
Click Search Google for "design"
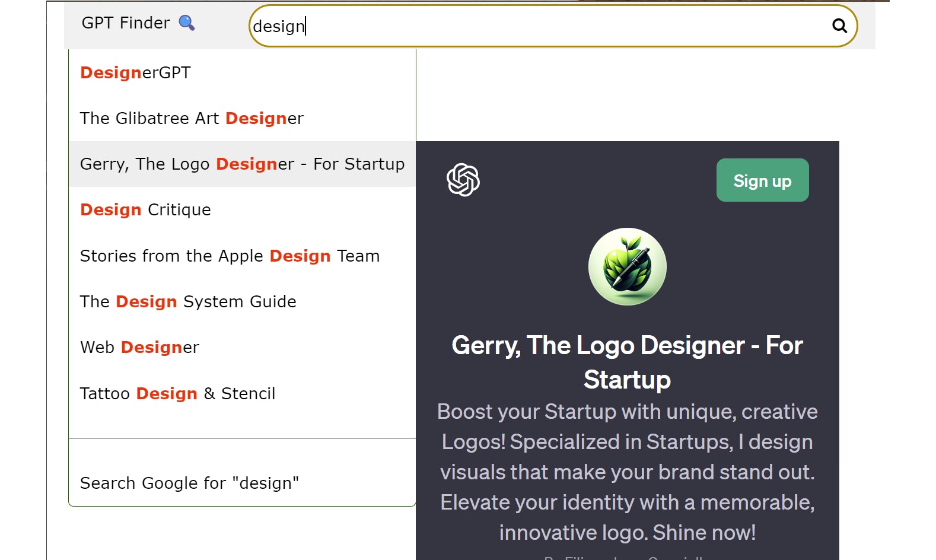click(x=242, y=483)
